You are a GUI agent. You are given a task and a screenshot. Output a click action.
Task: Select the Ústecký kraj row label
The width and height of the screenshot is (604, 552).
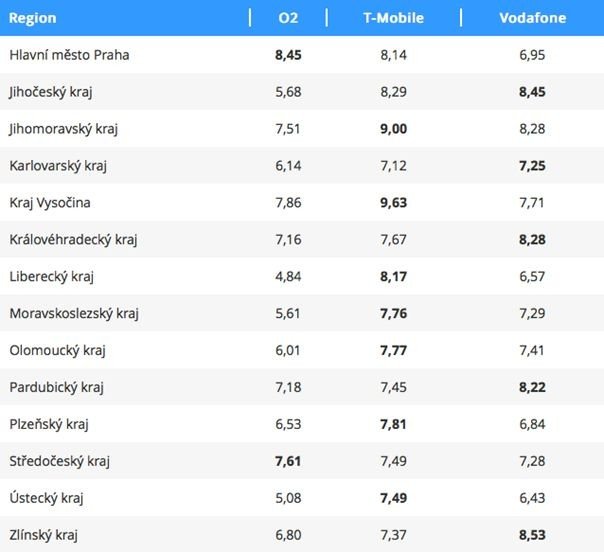pos(45,498)
